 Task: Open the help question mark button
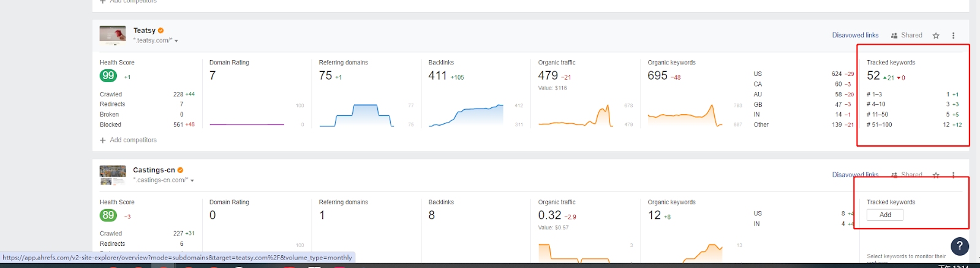tap(959, 246)
